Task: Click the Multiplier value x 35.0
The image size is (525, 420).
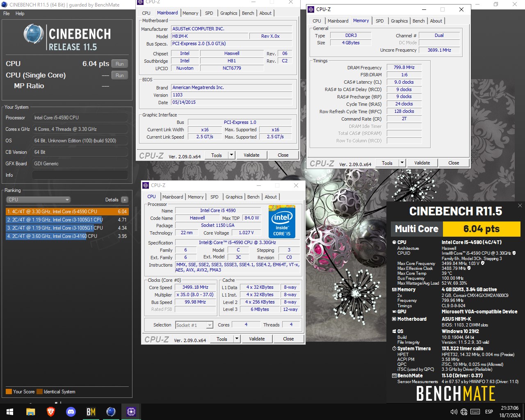Action: click(195, 294)
